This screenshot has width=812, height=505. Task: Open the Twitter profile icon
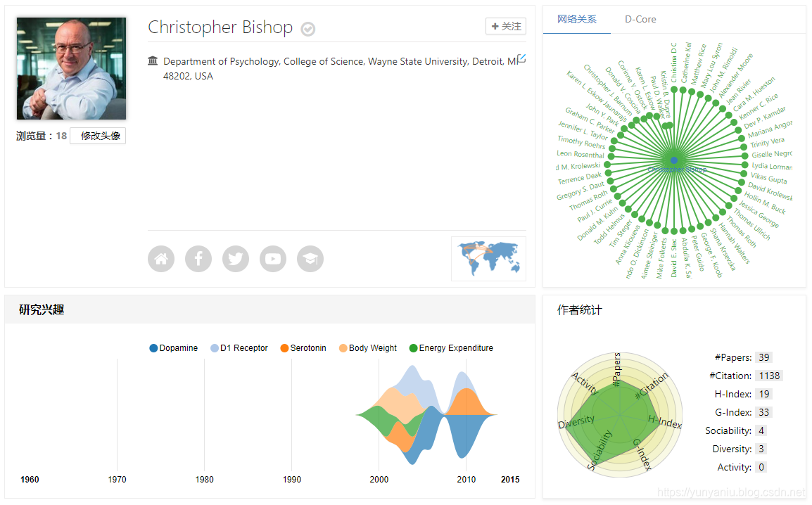[236, 259]
